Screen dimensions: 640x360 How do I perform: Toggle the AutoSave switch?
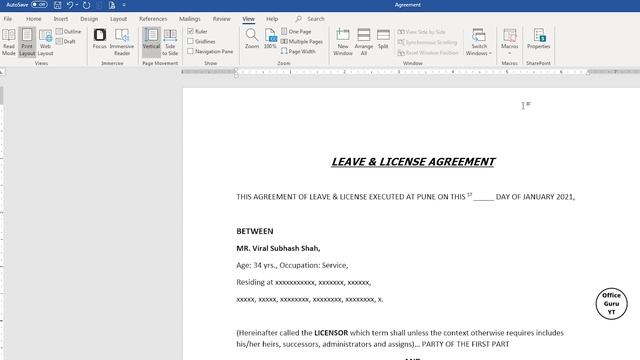coord(39,5)
